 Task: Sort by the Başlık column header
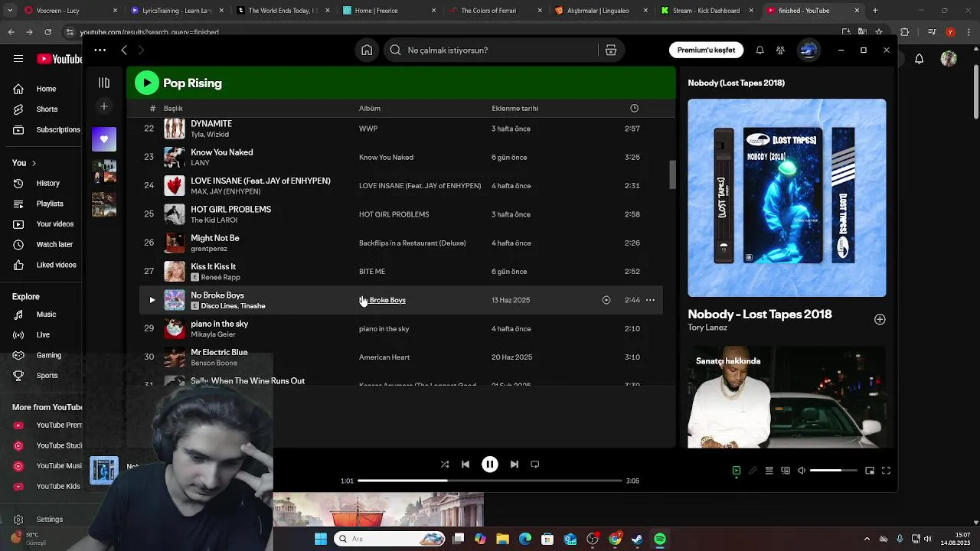pos(173,108)
